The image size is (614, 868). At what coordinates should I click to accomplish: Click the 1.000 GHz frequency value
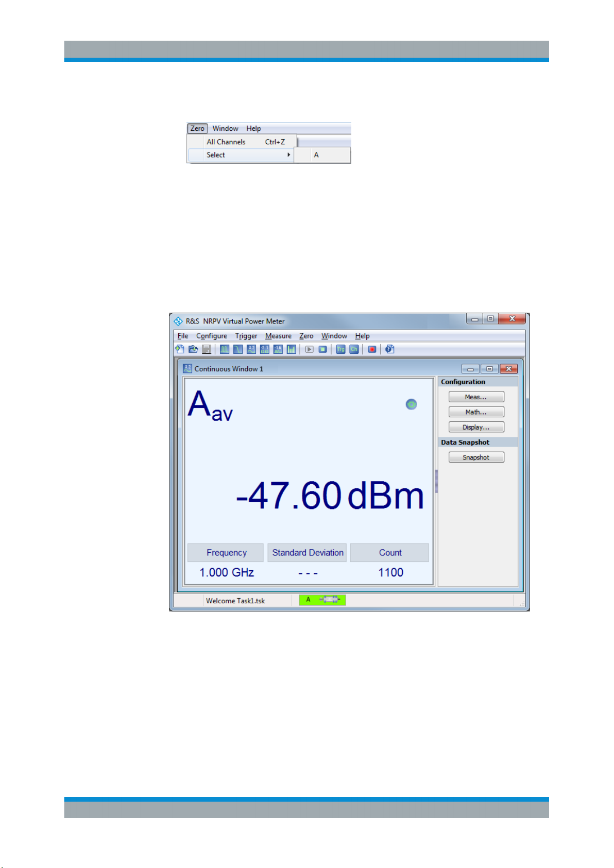(227, 572)
